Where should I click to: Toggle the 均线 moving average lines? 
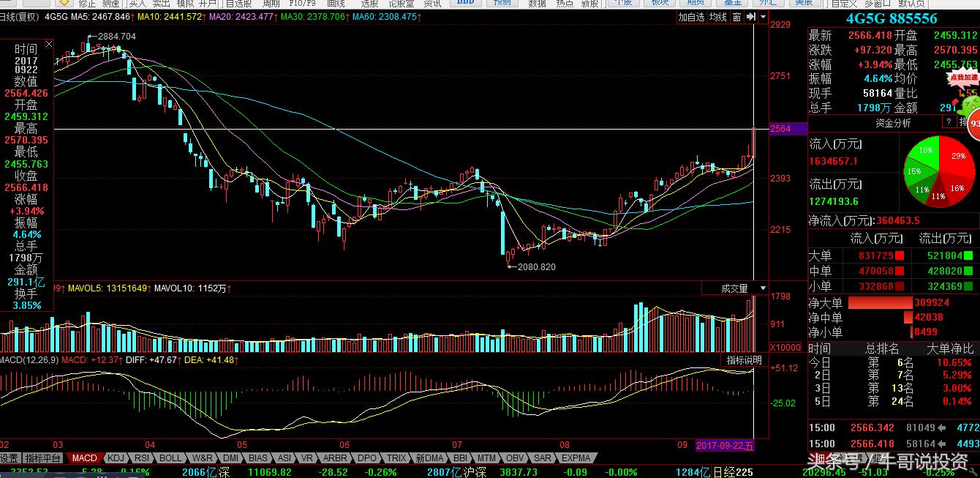(718, 17)
